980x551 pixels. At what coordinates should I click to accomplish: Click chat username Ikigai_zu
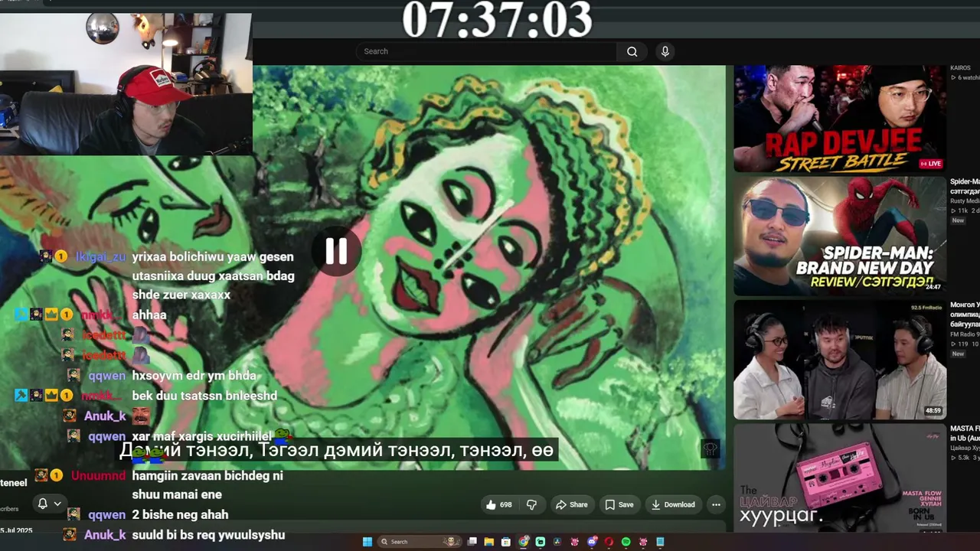click(100, 256)
